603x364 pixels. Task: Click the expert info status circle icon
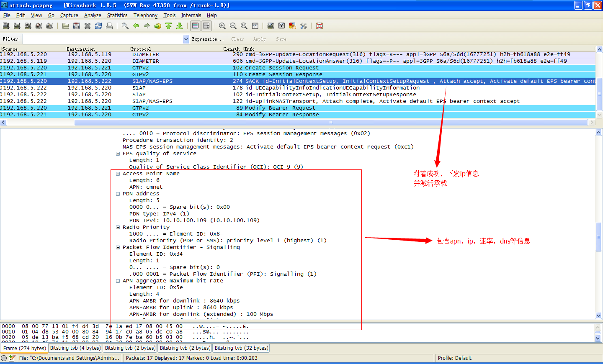coord(4,358)
